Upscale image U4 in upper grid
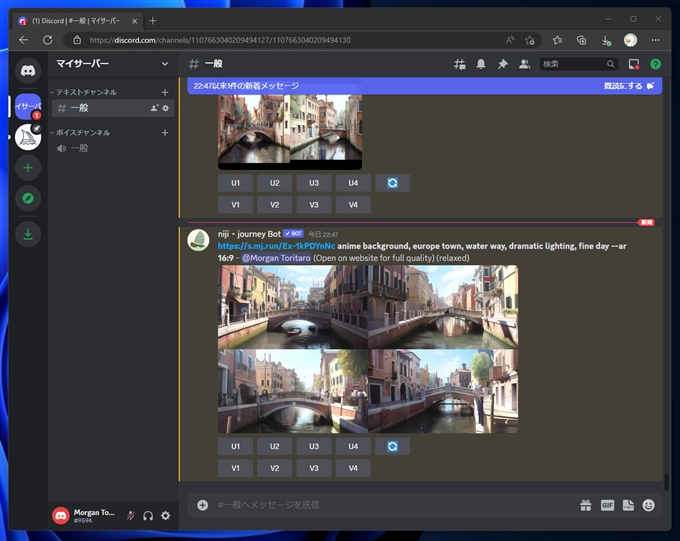This screenshot has height=541, width=680. click(x=353, y=183)
